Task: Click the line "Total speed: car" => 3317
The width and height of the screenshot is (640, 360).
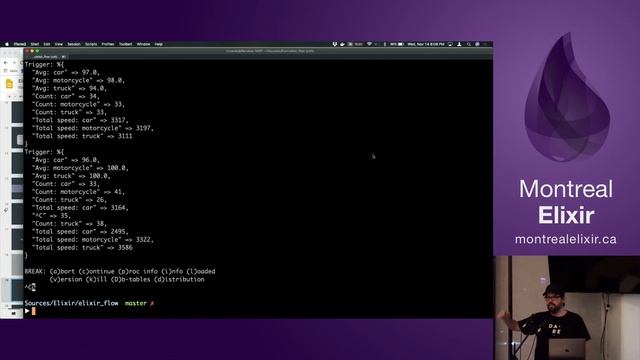Action: point(80,120)
